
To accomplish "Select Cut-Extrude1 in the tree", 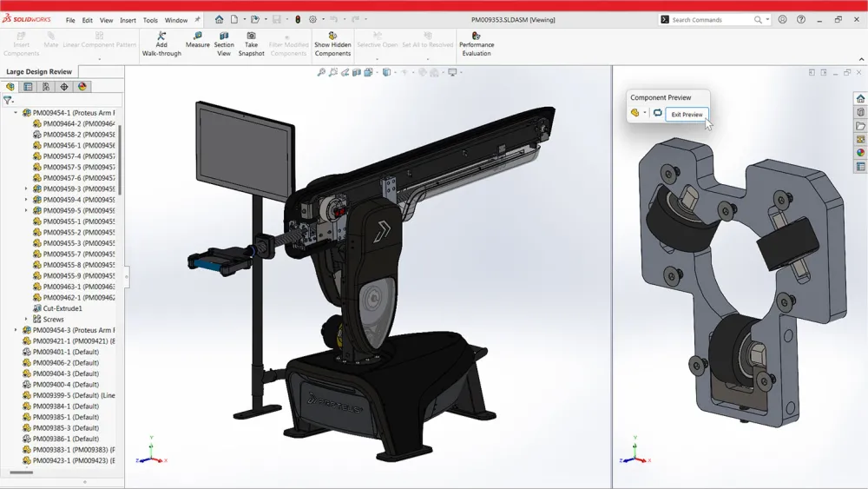I will [62, 308].
